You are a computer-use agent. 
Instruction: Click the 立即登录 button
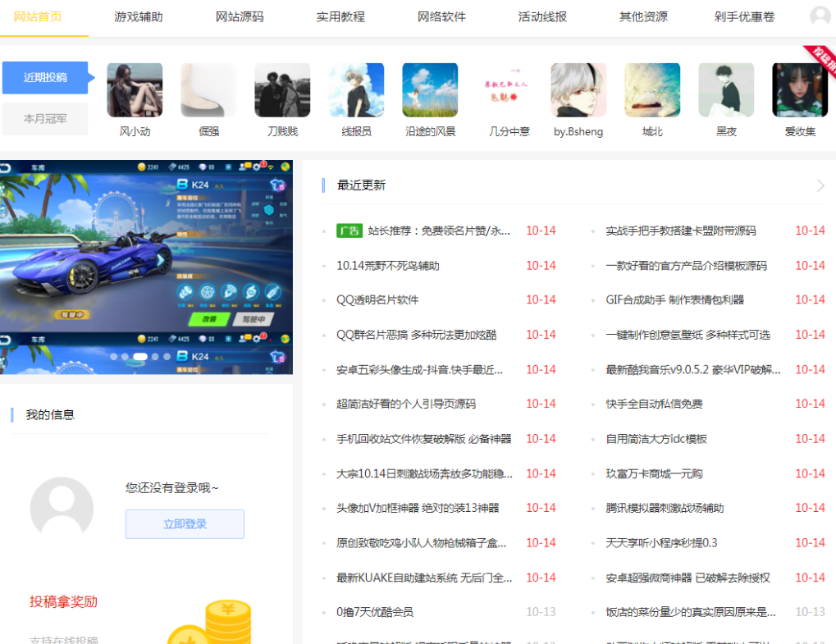pos(184,524)
